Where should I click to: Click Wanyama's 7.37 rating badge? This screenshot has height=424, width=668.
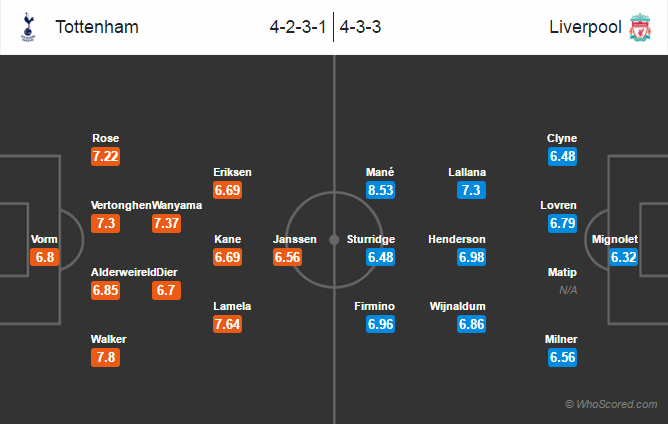[x=166, y=223]
